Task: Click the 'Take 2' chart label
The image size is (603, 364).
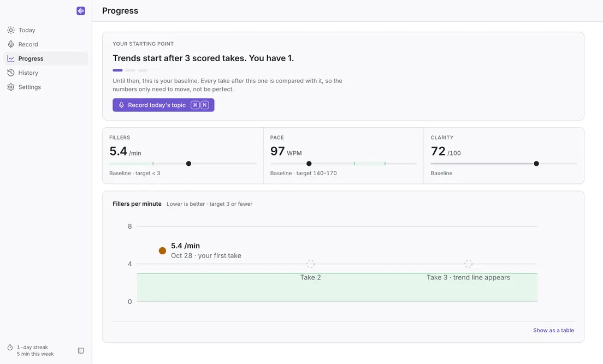Action: click(x=310, y=278)
